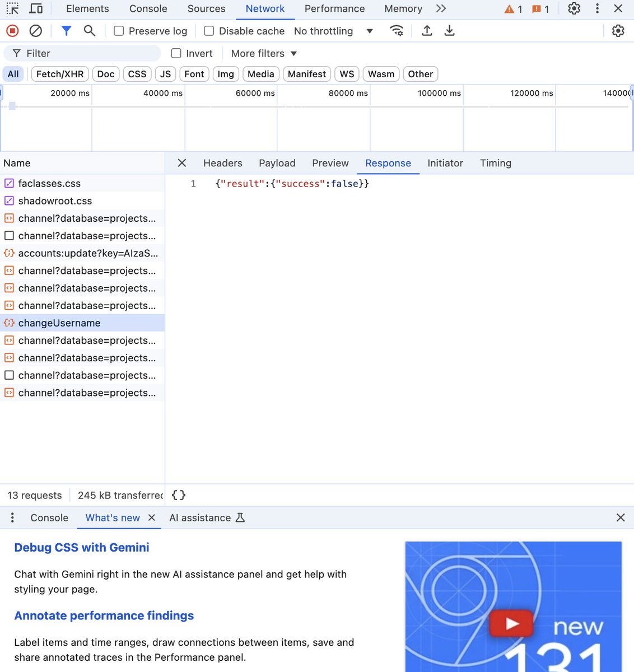The width and height of the screenshot is (634, 672).
Task: Open the Preview request tab
Action: point(330,163)
